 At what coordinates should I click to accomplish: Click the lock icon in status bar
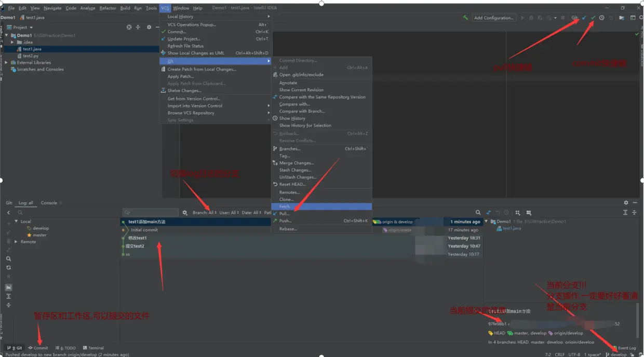[632, 354]
